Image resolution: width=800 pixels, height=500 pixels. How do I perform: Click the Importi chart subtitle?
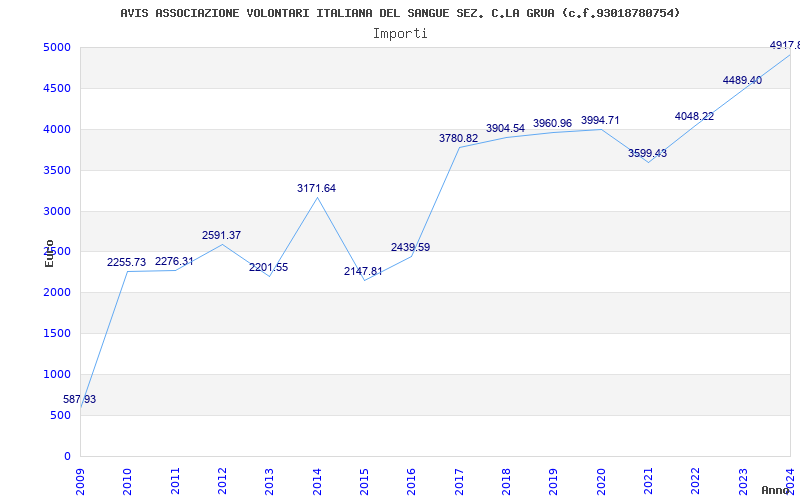tap(400, 34)
